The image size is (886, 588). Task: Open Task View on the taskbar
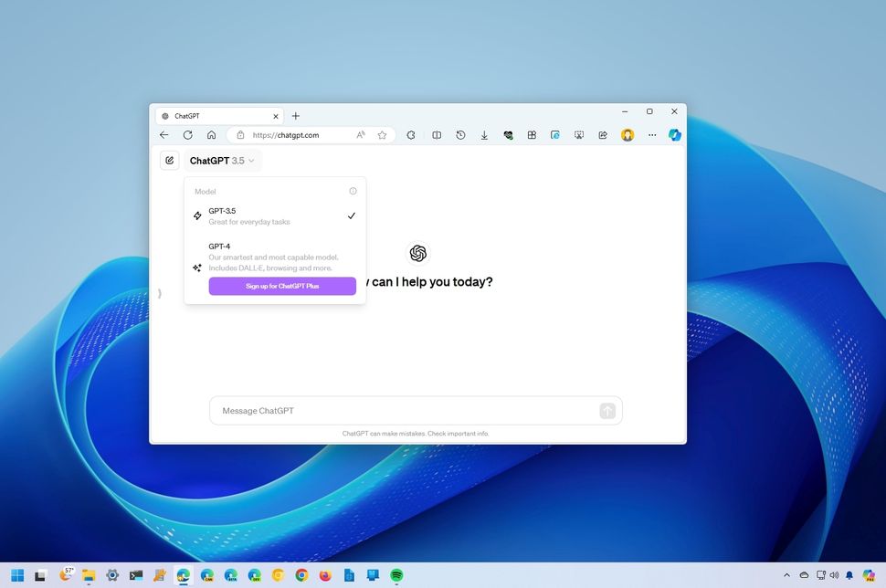(x=40, y=575)
